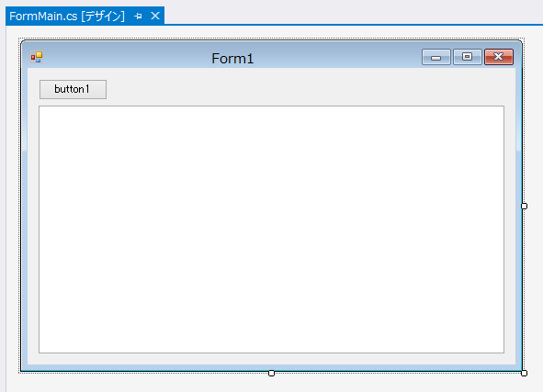
Task: Select the large white text box control
Action: 272,230
